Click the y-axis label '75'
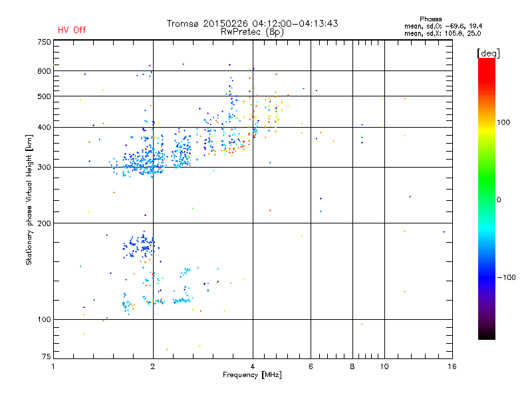532x399 pixels. coord(47,356)
